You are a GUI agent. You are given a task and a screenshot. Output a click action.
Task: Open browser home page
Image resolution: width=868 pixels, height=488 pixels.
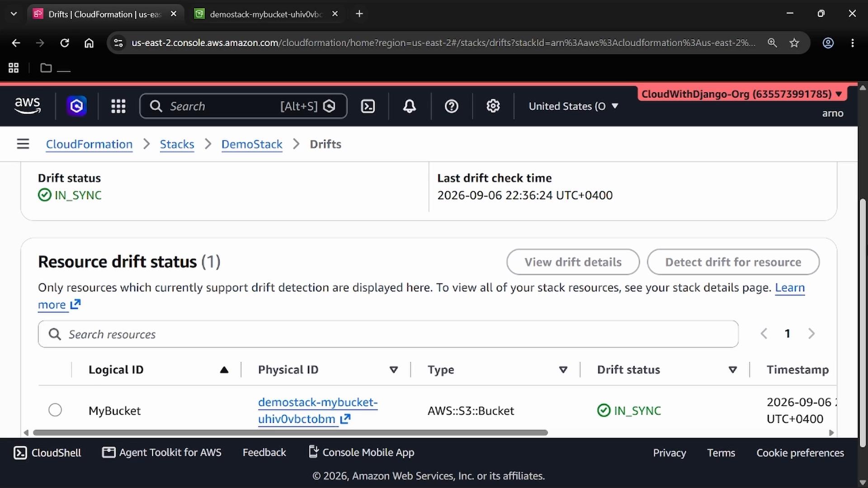pos(89,43)
